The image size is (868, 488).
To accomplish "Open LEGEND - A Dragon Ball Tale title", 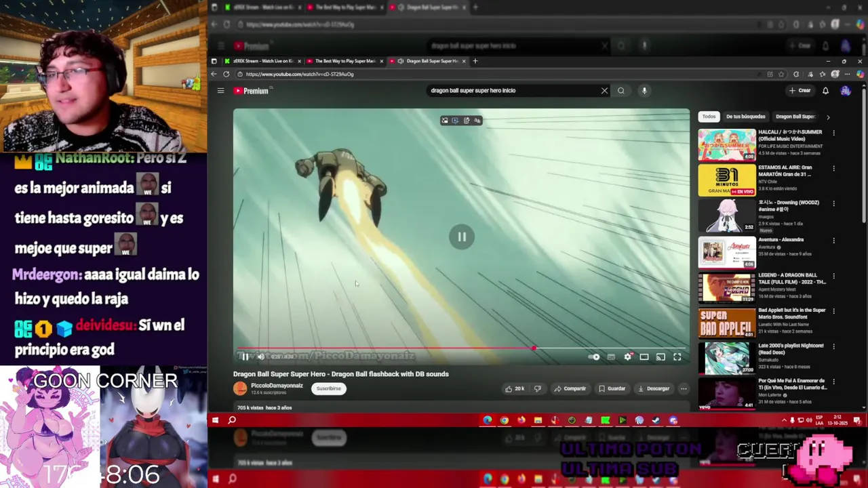I will click(792, 279).
